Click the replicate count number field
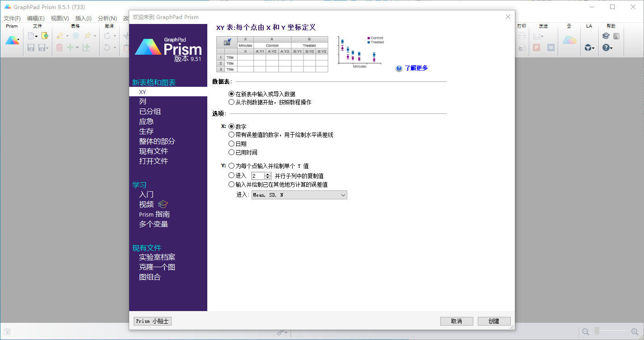The height and width of the screenshot is (340, 644). point(257,176)
